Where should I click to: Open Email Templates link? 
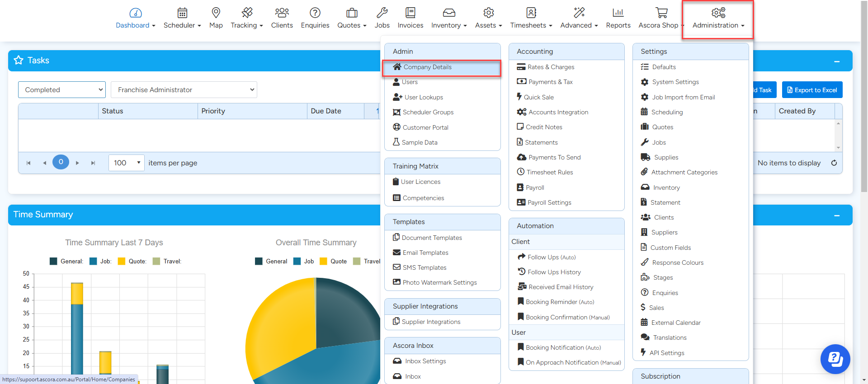(425, 253)
